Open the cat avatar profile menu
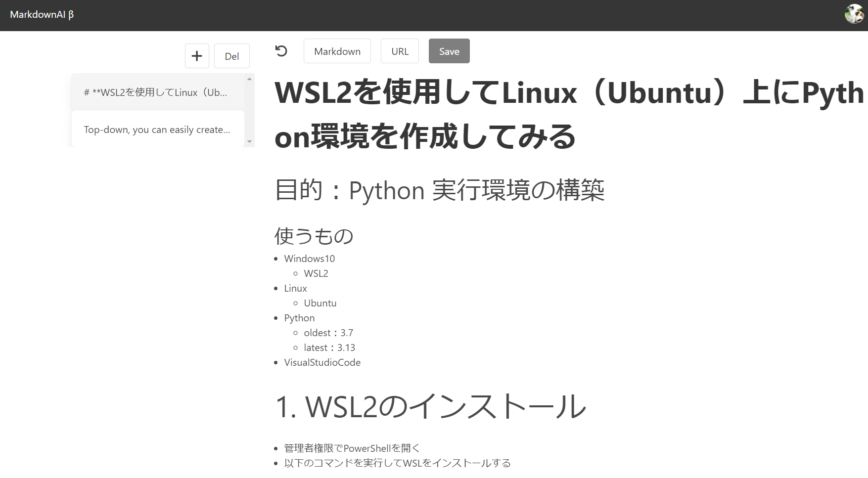 [854, 13]
